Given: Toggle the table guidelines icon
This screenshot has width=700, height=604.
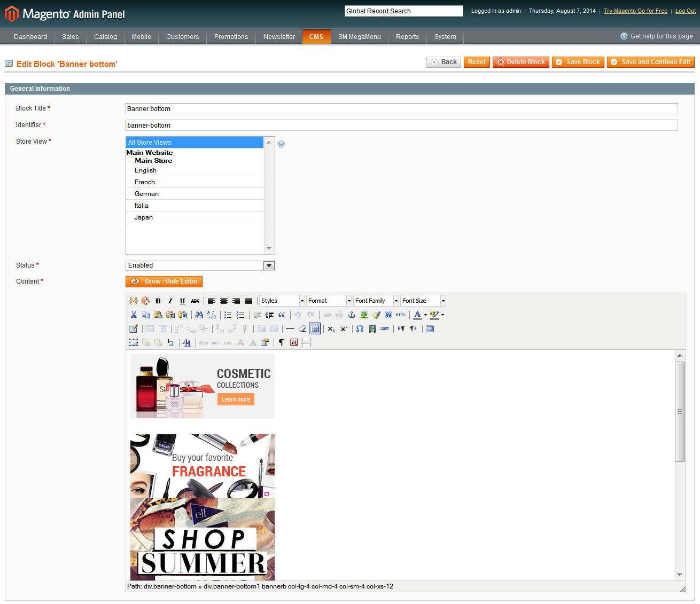Looking at the screenshot, I should pyautogui.click(x=315, y=328).
